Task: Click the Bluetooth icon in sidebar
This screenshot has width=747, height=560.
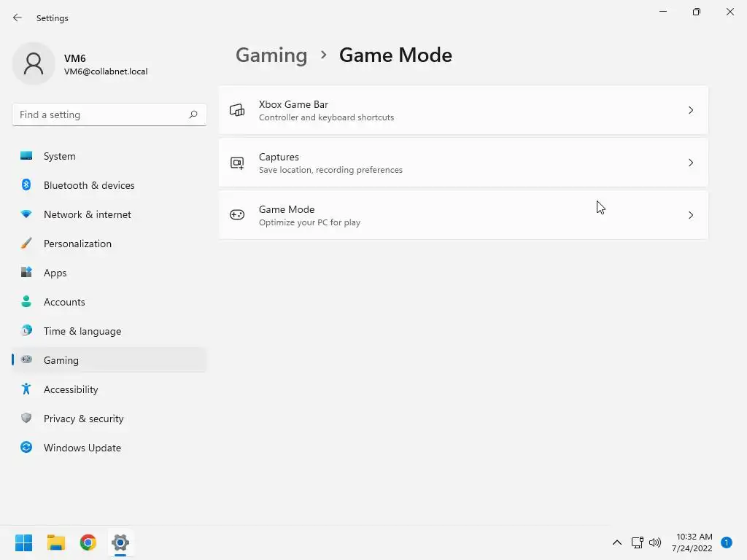Action: pyautogui.click(x=26, y=184)
